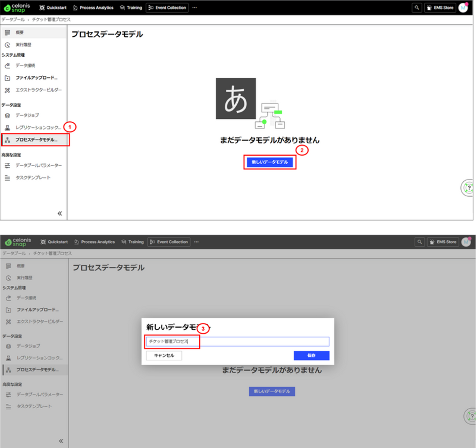476x448 pixels.
Task: Select Event Collection in the lower screenshot header
Action: pyautogui.click(x=169, y=242)
